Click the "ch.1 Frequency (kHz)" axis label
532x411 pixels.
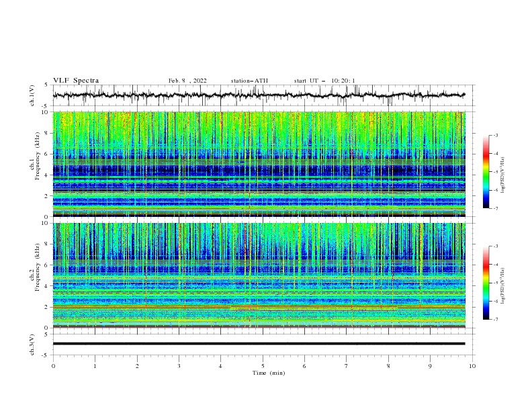click(x=35, y=154)
